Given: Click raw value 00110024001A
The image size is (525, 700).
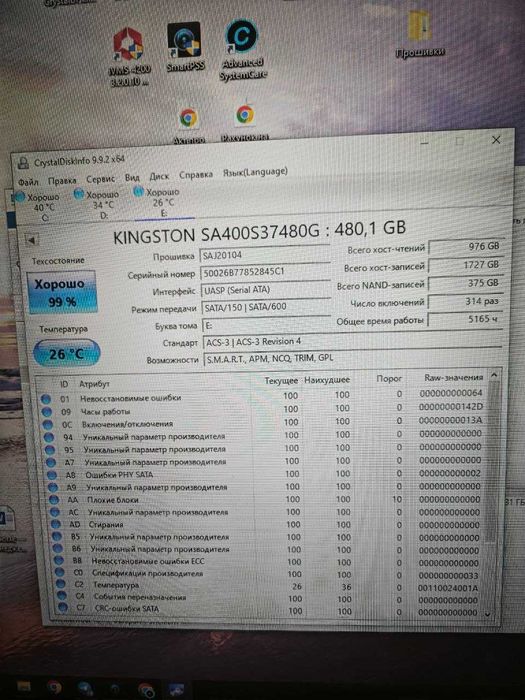Looking at the screenshot, I should 448,588.
